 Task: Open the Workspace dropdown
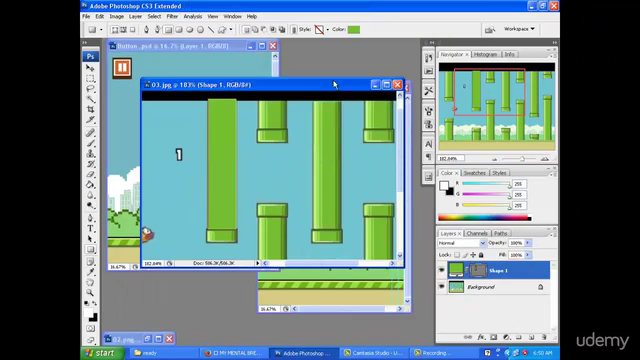519,29
